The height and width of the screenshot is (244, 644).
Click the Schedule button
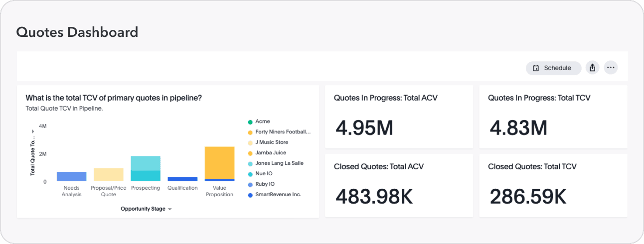coord(553,68)
